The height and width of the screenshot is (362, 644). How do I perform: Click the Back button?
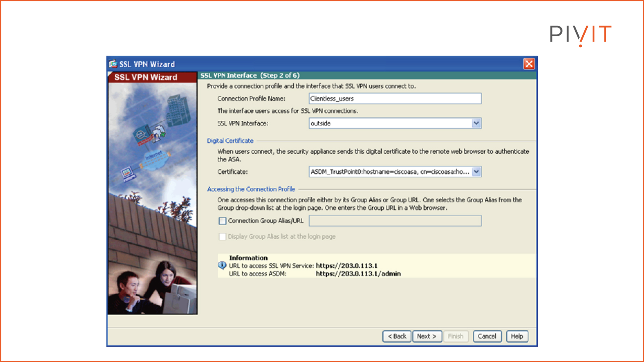pyautogui.click(x=397, y=336)
